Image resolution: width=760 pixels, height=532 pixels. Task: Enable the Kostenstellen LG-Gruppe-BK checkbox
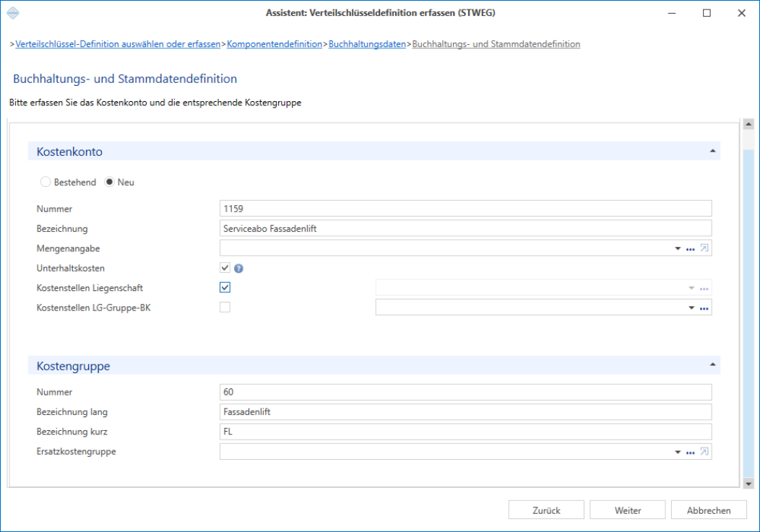[x=225, y=308]
